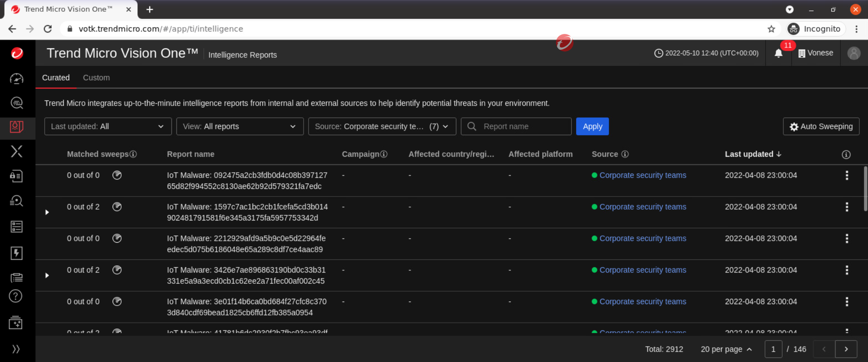This screenshot has width=868, height=362.
Task: Click the Apply button
Action: [592, 127]
